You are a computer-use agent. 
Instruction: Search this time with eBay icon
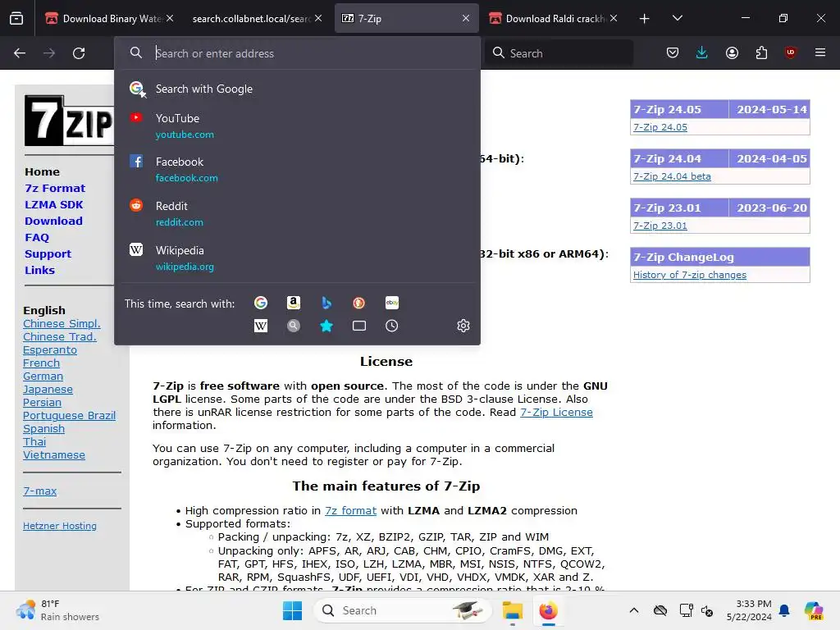point(391,304)
